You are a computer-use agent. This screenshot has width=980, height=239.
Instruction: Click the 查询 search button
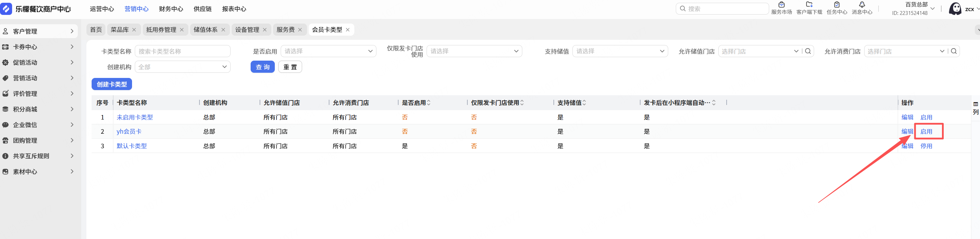(x=262, y=67)
